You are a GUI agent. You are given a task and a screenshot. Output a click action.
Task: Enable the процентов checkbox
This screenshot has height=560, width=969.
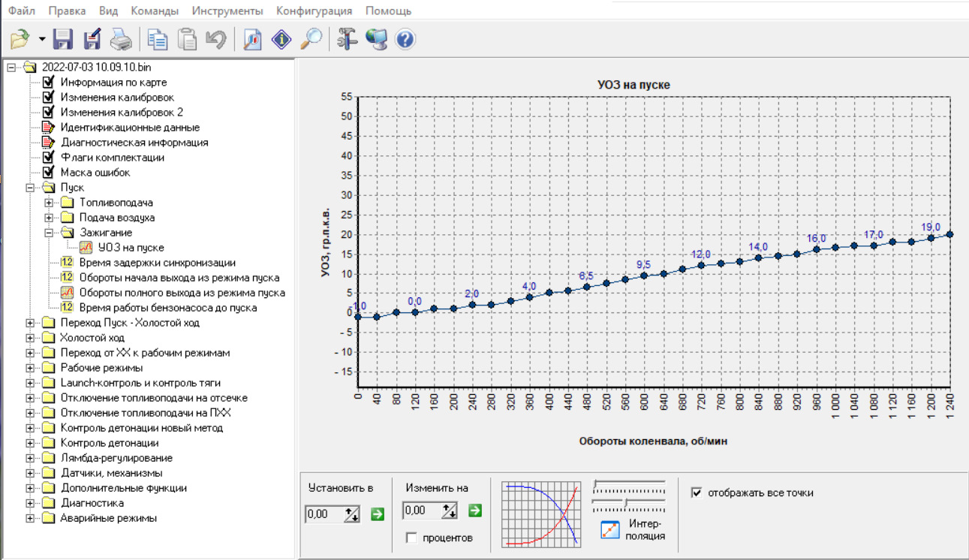coord(411,537)
